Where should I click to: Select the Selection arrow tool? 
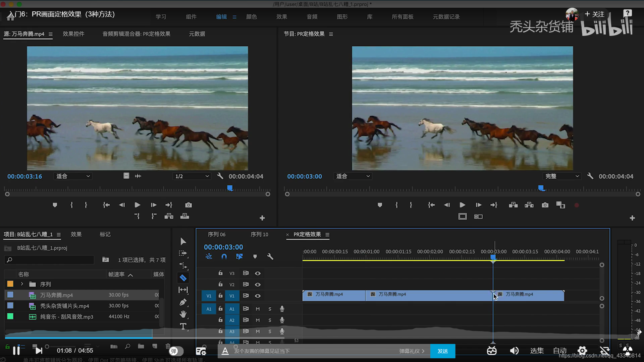click(183, 241)
